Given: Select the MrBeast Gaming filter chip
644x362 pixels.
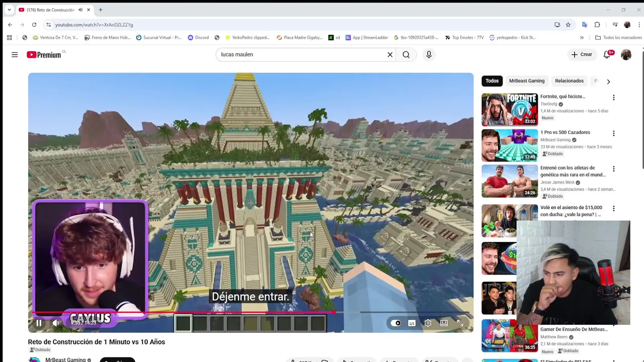Looking at the screenshot, I should [x=527, y=81].
